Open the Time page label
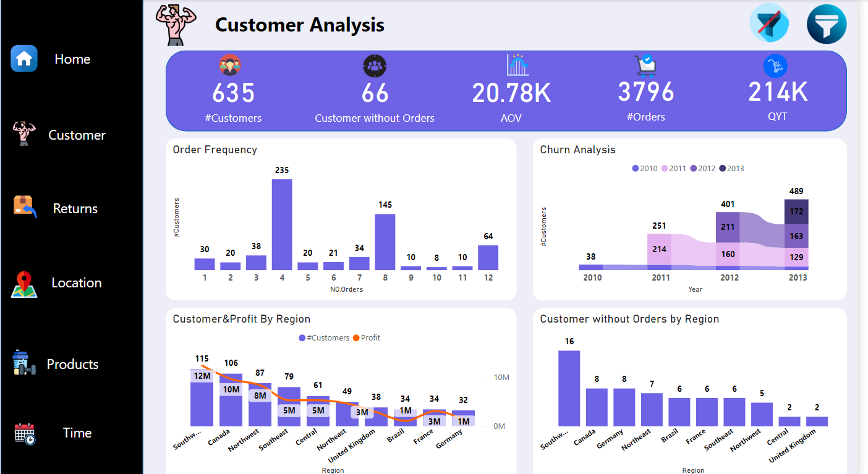 point(77,433)
